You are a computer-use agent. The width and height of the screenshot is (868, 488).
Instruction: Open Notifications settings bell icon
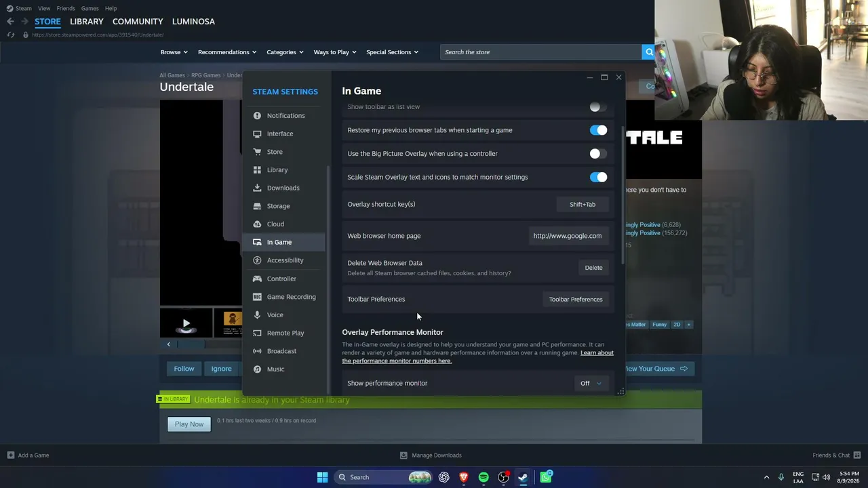click(257, 116)
